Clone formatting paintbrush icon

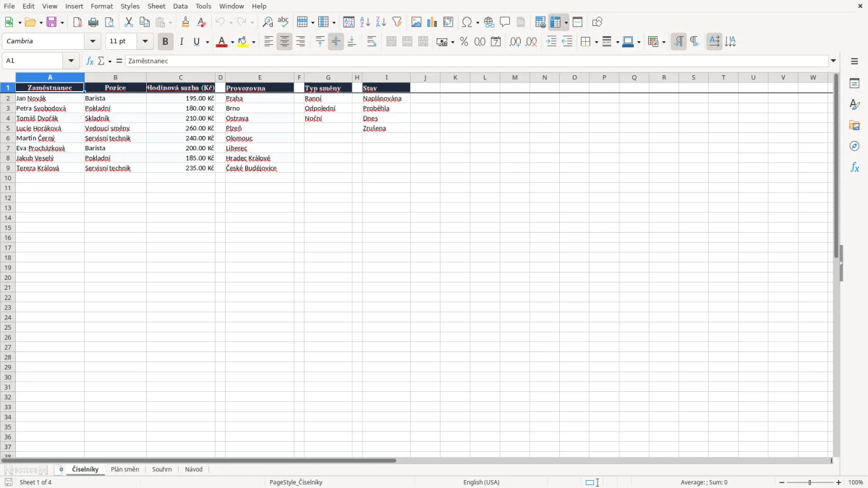tap(186, 22)
